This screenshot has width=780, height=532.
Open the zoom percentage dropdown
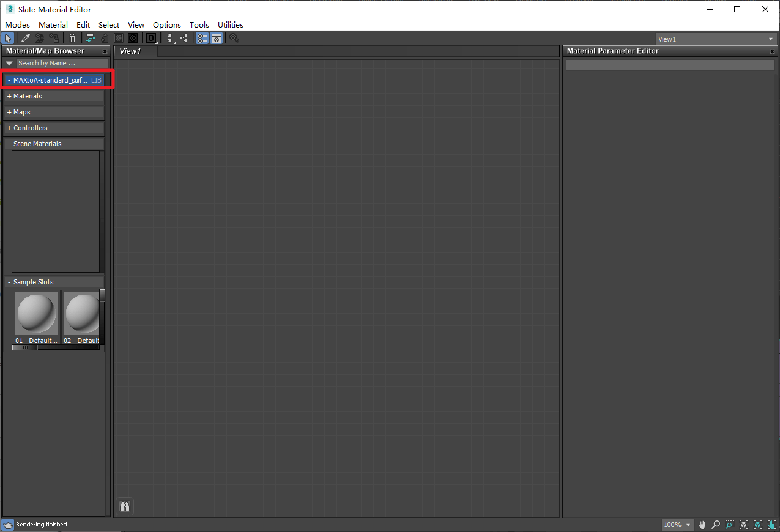pos(688,525)
